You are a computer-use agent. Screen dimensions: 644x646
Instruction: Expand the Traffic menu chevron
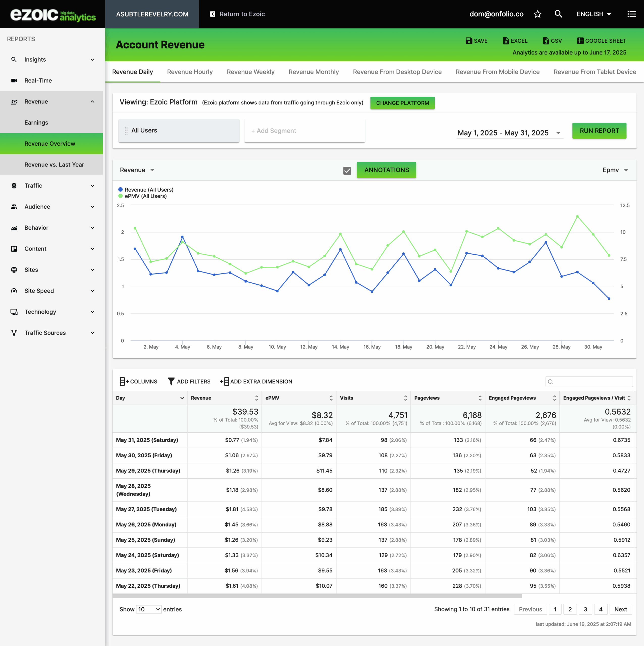(x=92, y=185)
